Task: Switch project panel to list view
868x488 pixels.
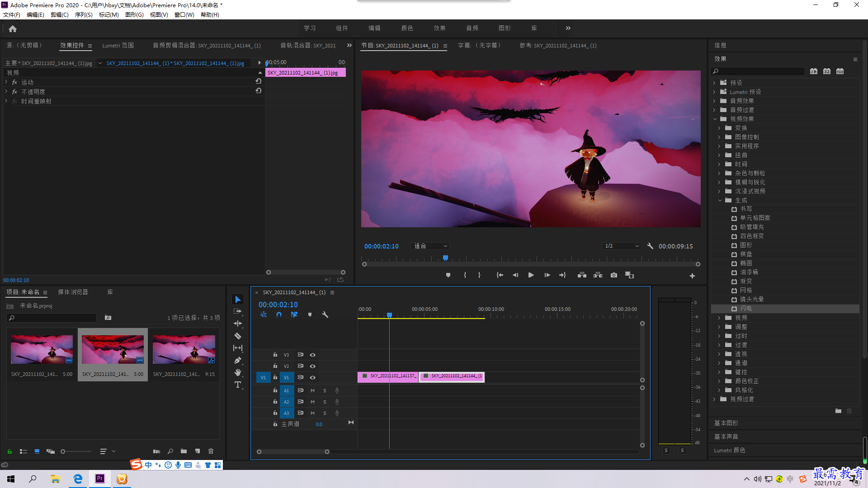Action: [24, 451]
